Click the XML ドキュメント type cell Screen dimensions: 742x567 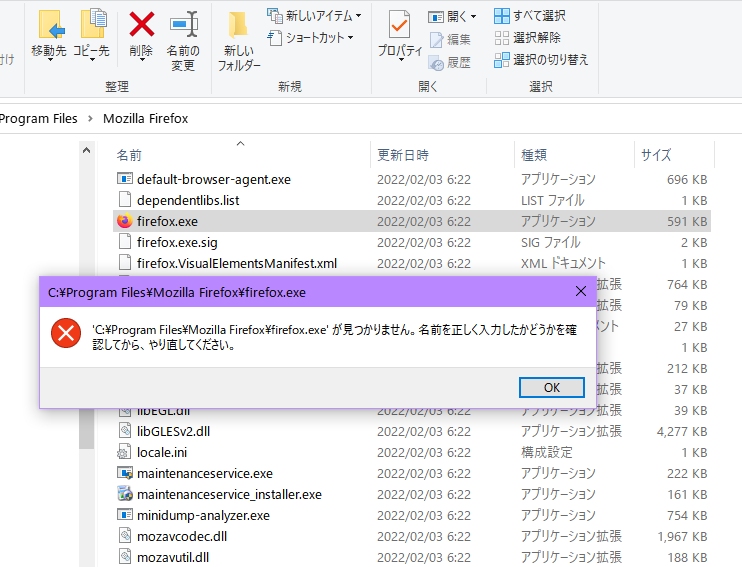563,263
